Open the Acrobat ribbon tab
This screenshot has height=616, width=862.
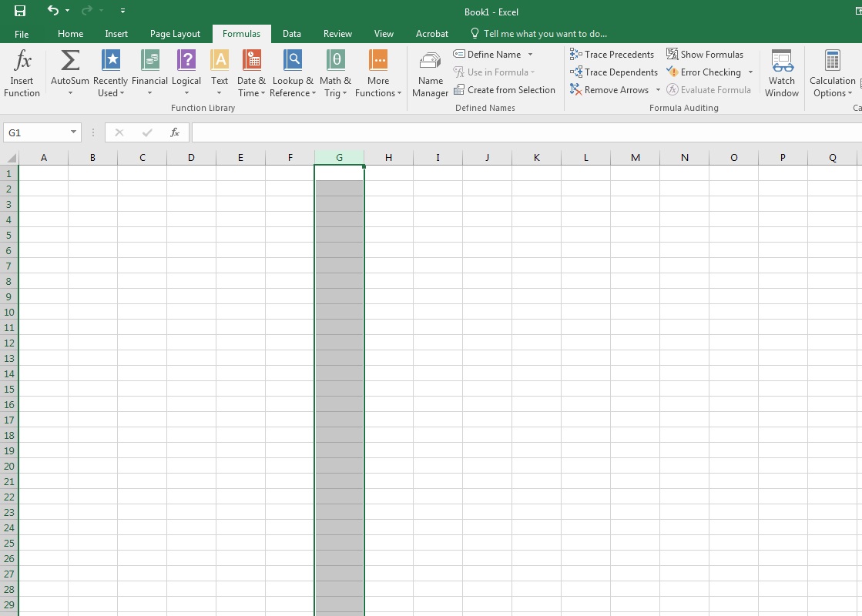(431, 33)
